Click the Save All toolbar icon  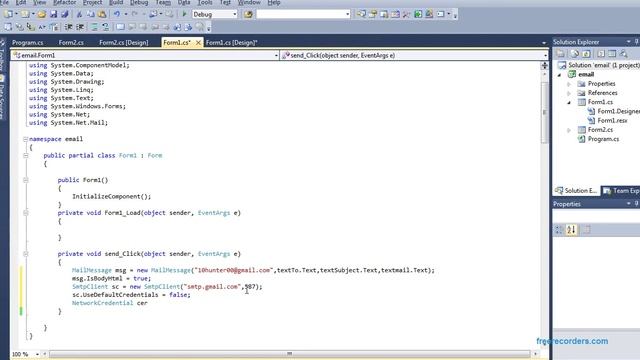(x=64, y=14)
